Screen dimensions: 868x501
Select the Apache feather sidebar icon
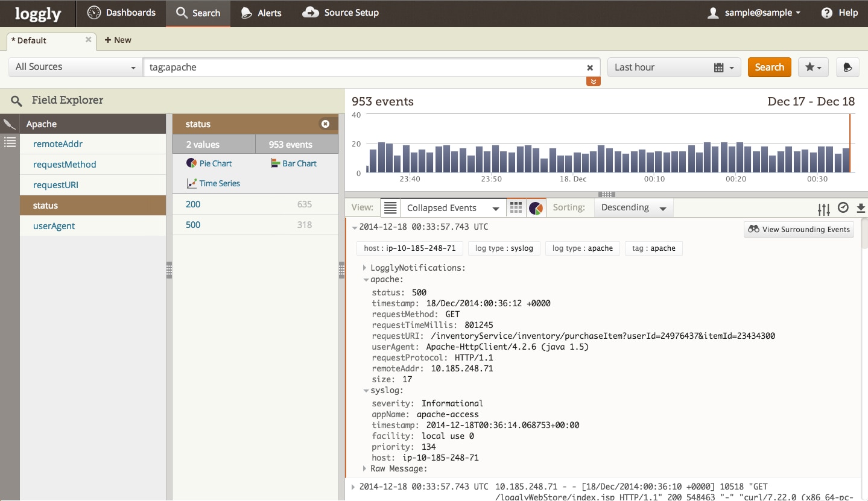pyautogui.click(x=10, y=124)
